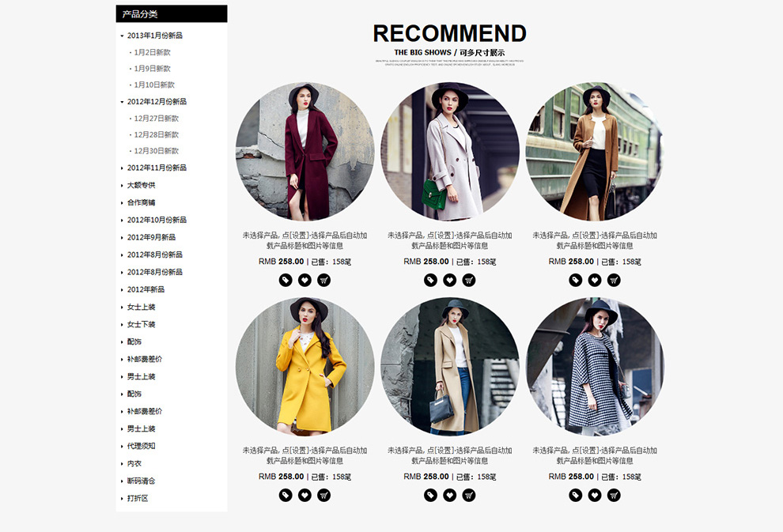Open the 打折区 category link
Viewport: 783px width, 532px height.
point(138,498)
